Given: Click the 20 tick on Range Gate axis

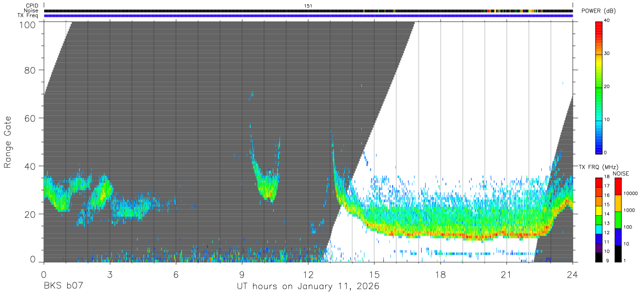Looking at the screenshot, I should click(x=30, y=214).
